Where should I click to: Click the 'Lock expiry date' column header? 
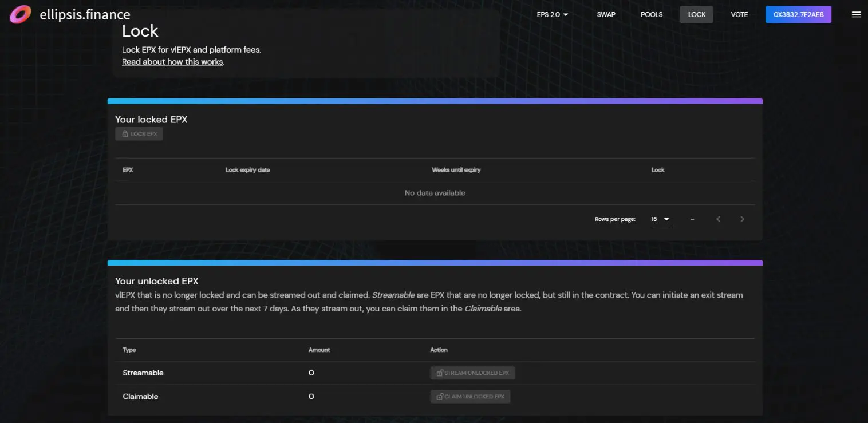coord(247,170)
